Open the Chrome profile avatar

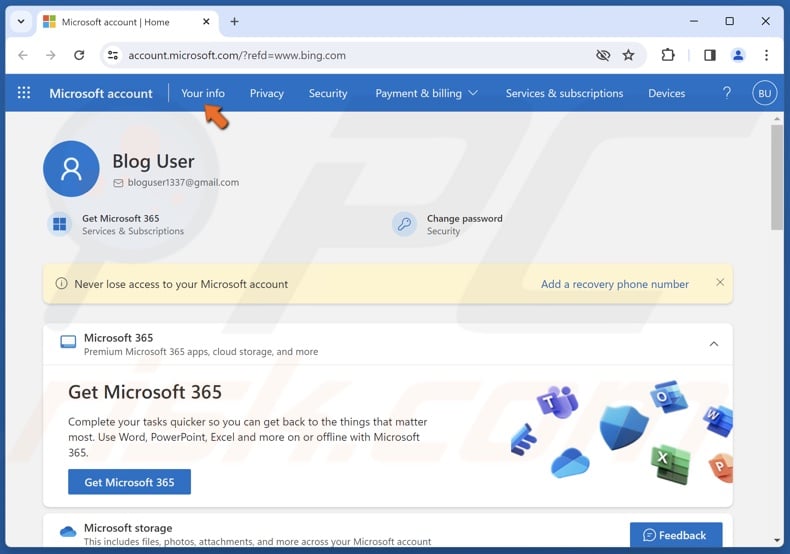coord(738,55)
